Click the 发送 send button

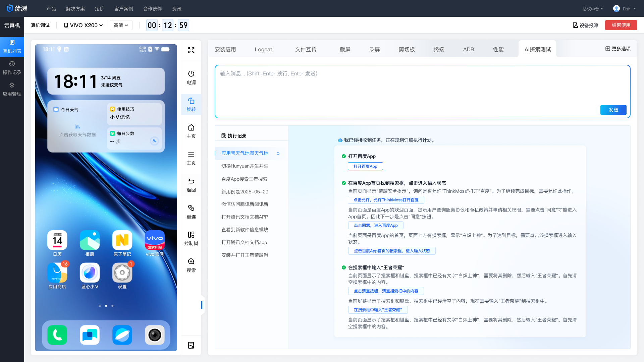click(613, 110)
